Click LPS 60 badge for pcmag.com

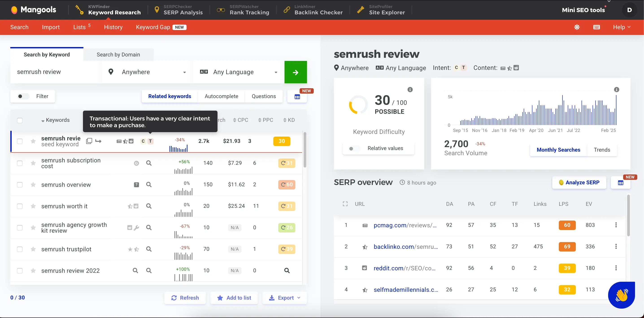tap(567, 225)
